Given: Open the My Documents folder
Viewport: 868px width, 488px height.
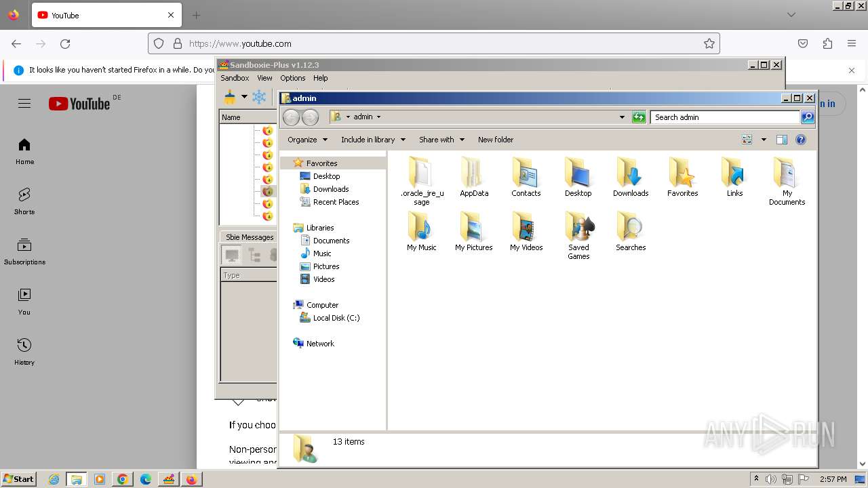Looking at the screenshot, I should (x=787, y=180).
